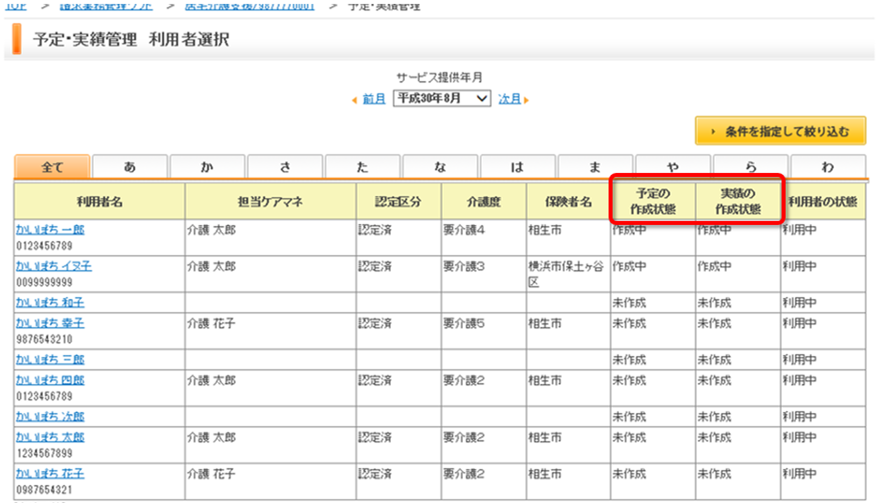Viewport: 880px width, 503px height.
Task: Switch to the や tab
Action: click(673, 167)
